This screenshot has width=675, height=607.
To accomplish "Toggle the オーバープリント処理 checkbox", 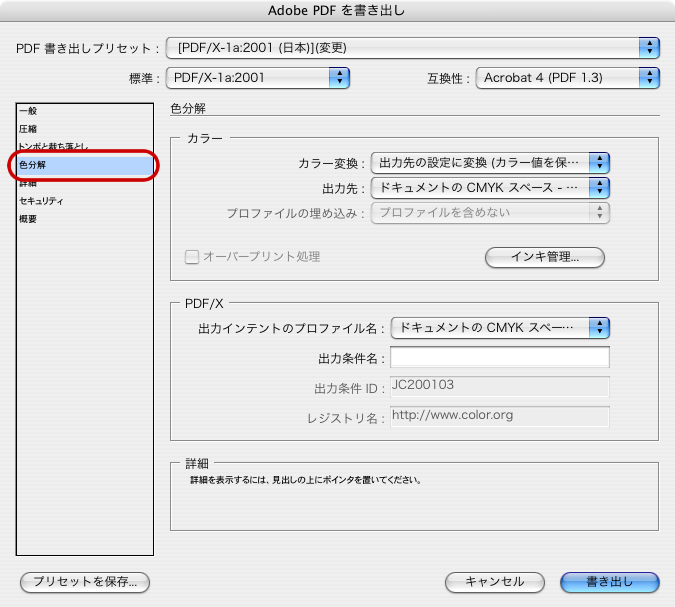I will click(192, 257).
